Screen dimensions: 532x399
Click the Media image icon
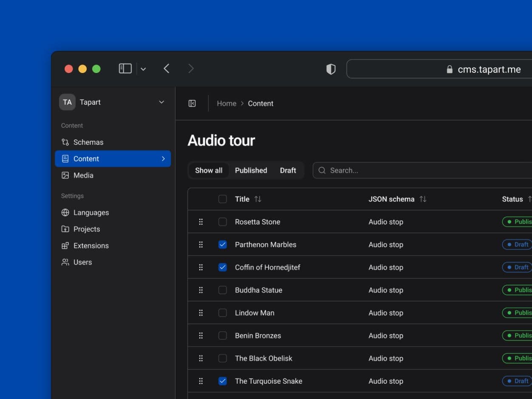point(65,175)
